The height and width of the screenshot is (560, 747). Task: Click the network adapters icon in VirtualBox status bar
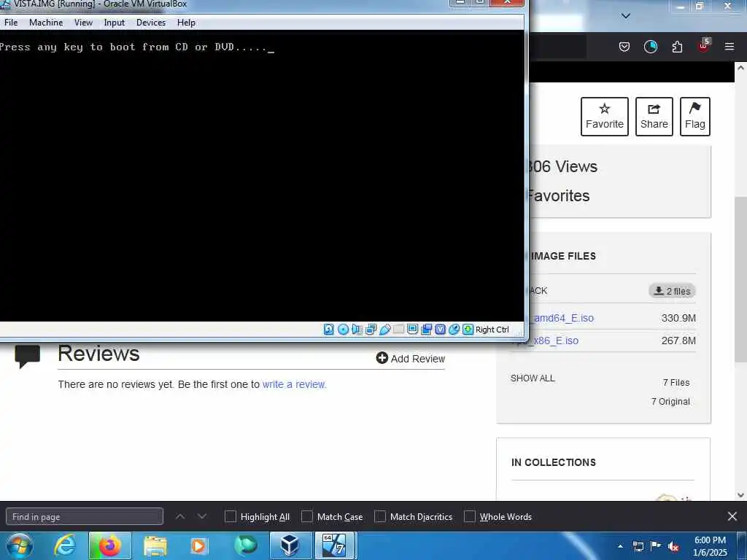[371, 330]
